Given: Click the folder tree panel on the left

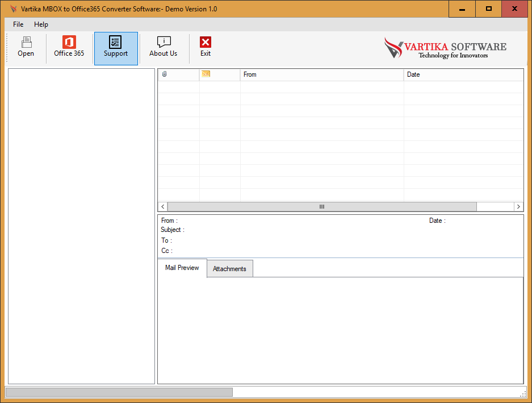Looking at the screenshot, I should click(81, 226).
